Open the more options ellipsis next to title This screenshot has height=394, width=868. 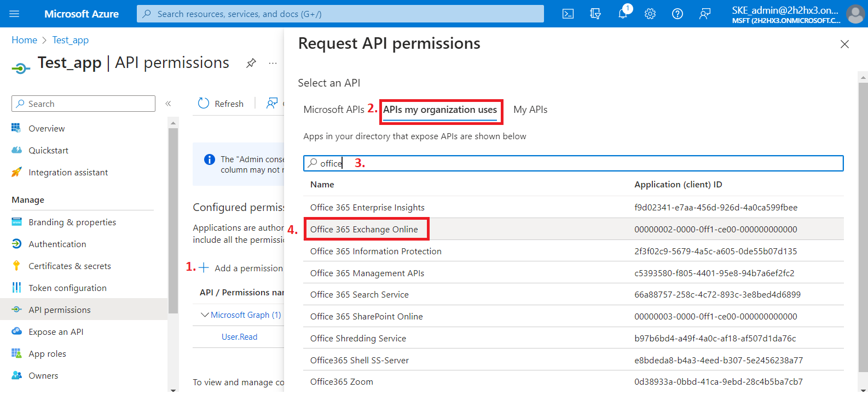(x=273, y=63)
